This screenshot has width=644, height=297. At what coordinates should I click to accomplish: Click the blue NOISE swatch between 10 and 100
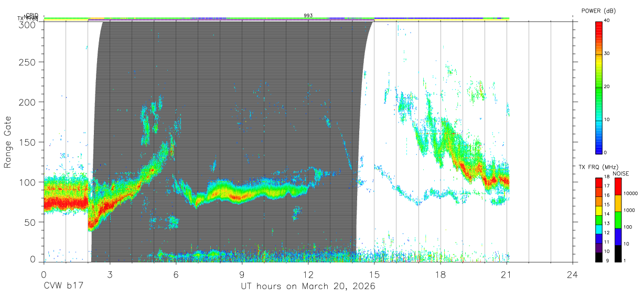[618, 237]
